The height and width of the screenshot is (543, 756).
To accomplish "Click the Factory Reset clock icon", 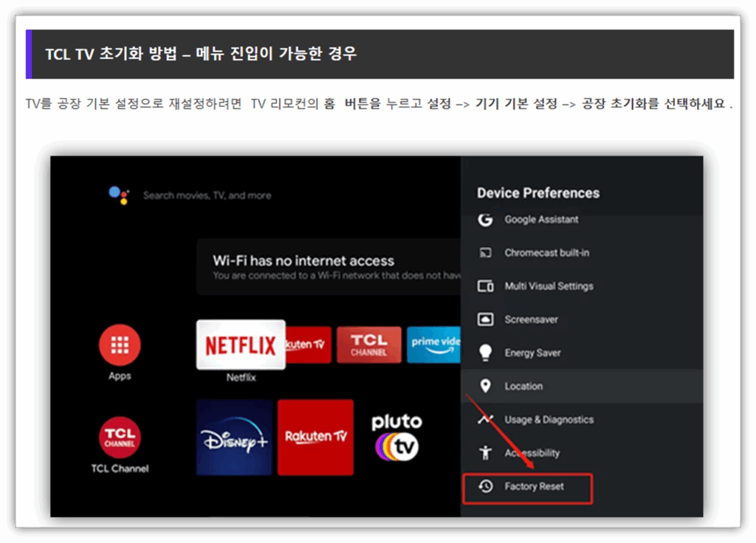I will pos(486,486).
